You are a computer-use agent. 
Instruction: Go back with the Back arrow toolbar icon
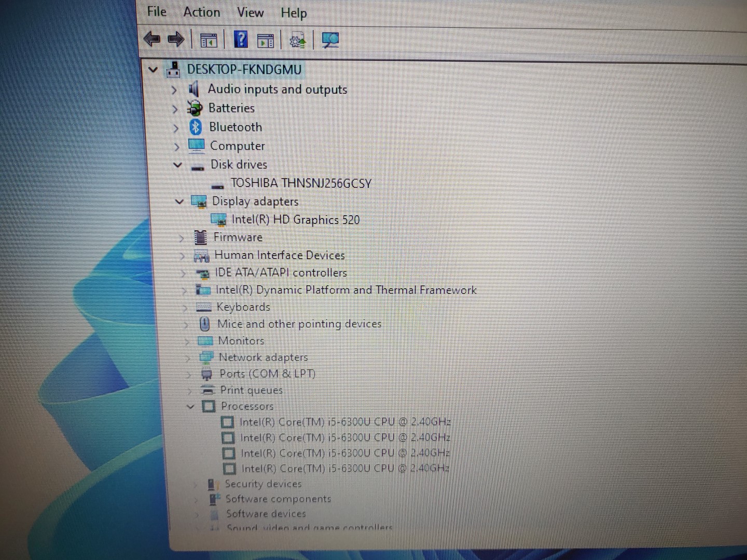point(151,39)
